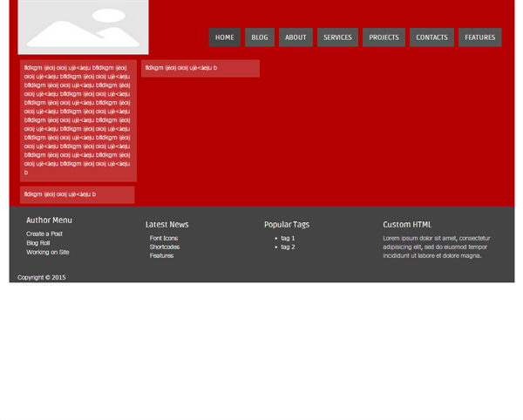Click the Create a Post link
The width and height of the screenshot is (523, 420).
click(44, 234)
